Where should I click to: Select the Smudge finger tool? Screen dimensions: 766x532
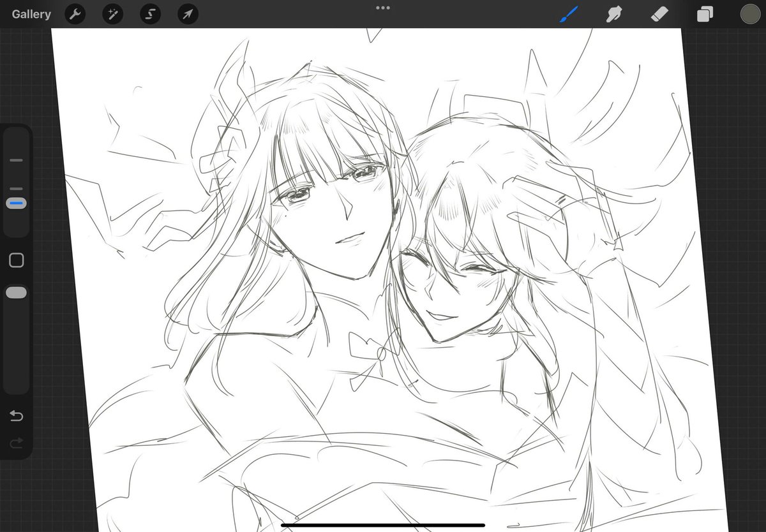[x=614, y=14]
